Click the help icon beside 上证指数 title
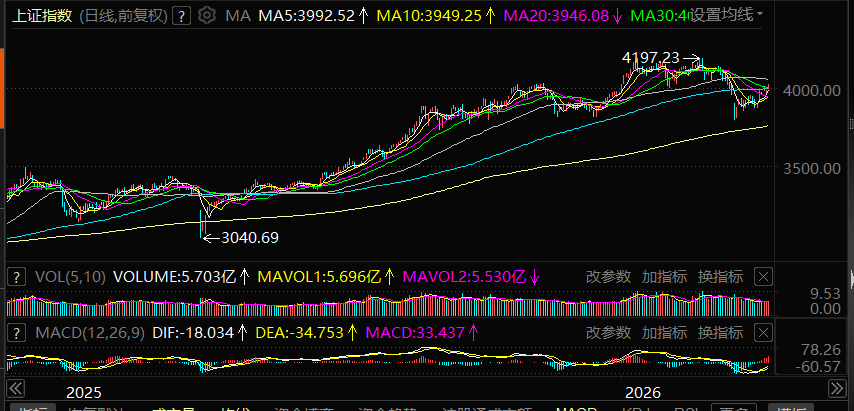The width and height of the screenshot is (854, 411). coord(182,16)
